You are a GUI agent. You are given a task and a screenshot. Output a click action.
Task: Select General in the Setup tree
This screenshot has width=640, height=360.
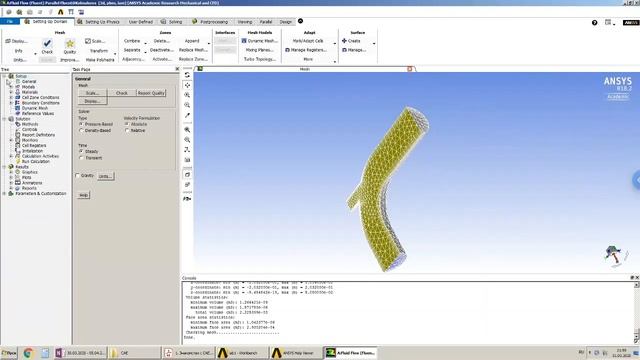pyautogui.click(x=29, y=82)
